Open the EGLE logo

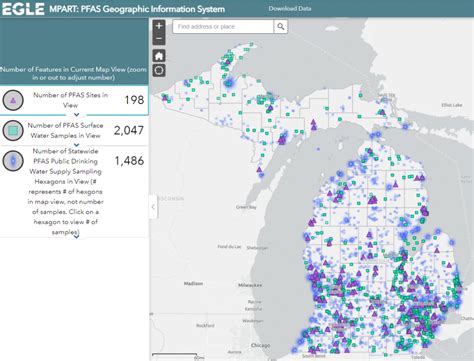(x=23, y=9)
